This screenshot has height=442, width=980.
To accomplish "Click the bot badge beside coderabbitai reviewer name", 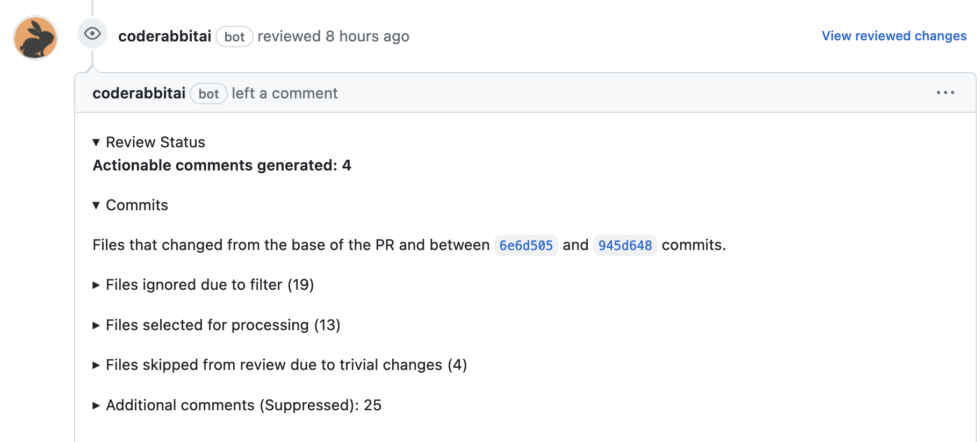I will click(234, 37).
